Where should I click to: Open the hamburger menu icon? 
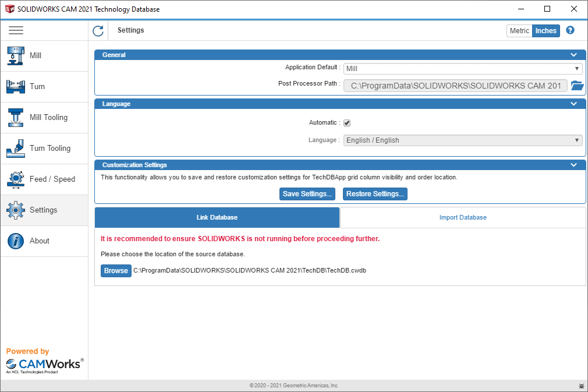pyautogui.click(x=16, y=30)
